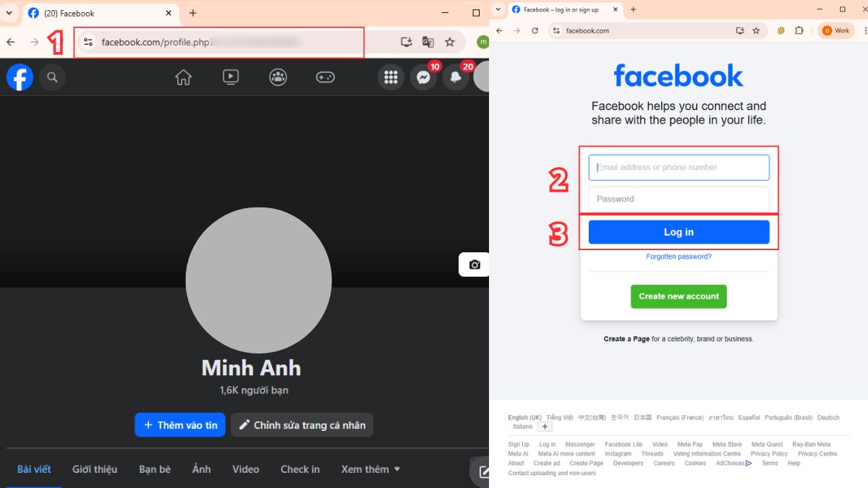Click the Email address or phone number field
The width and height of the screenshot is (868, 488).
click(678, 167)
